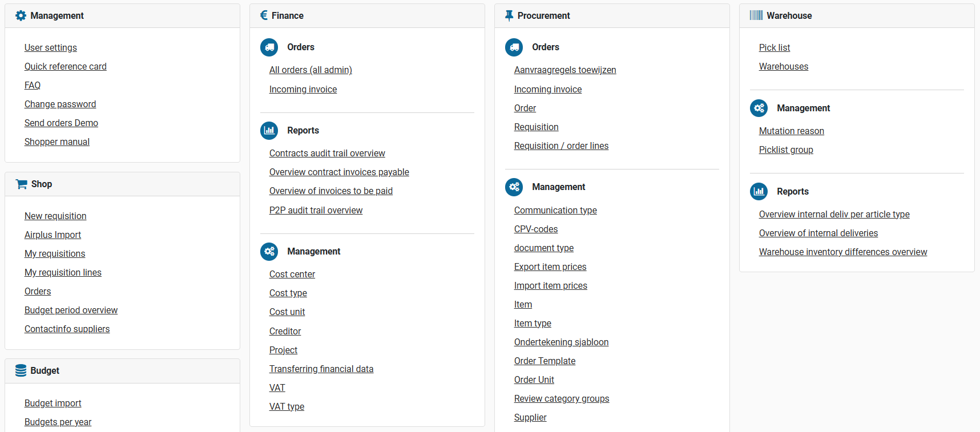
Task: Go to the Pick list page
Action: tap(774, 48)
